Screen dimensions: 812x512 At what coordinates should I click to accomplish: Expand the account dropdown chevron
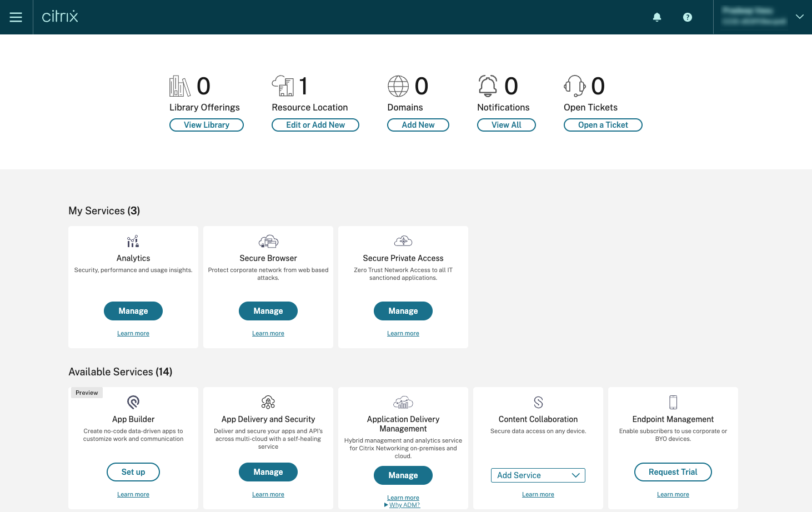pyautogui.click(x=800, y=17)
